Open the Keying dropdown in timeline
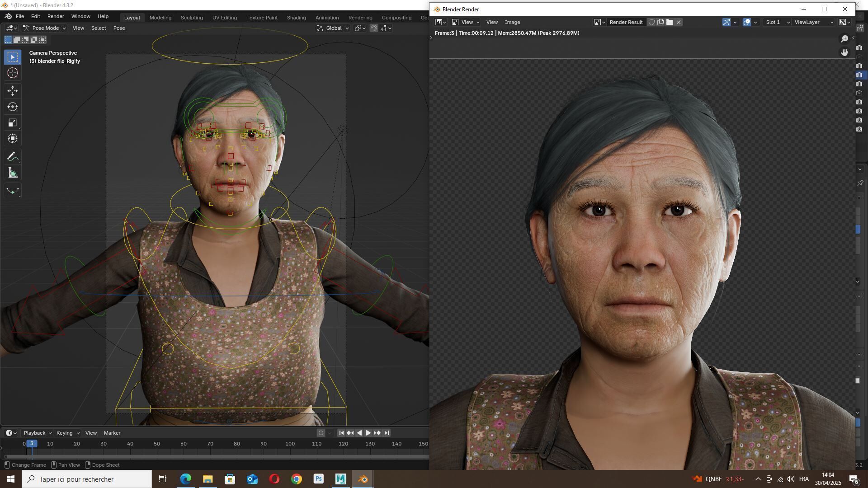Image resolution: width=868 pixels, height=488 pixels. click(67, 433)
